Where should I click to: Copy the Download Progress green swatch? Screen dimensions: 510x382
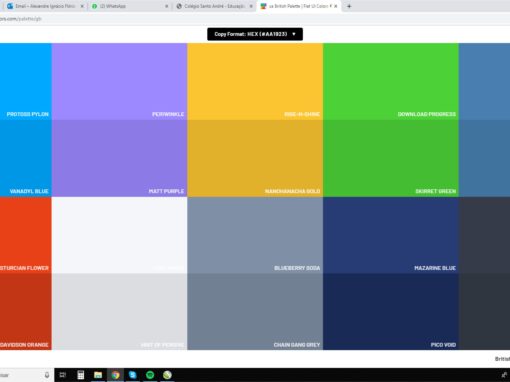point(391,82)
